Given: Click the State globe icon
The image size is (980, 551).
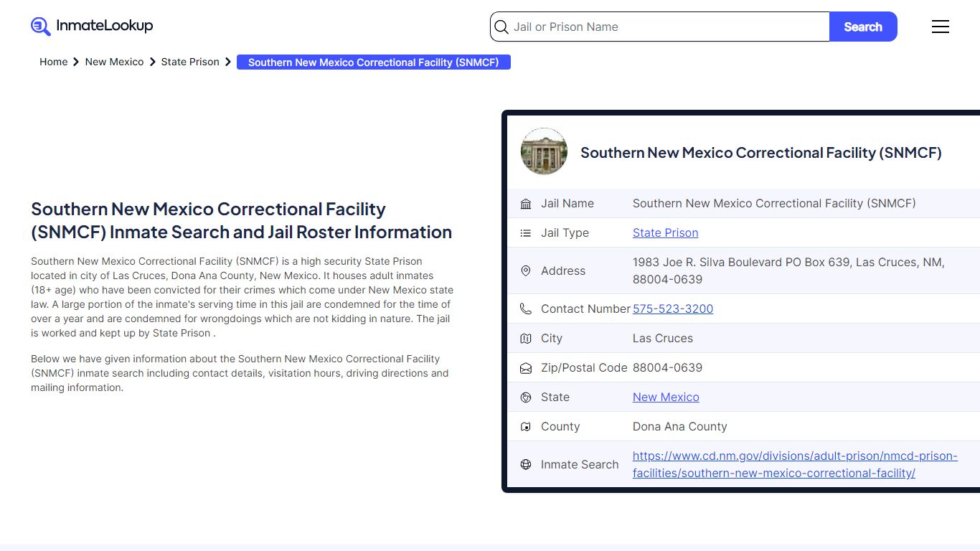Looking at the screenshot, I should [526, 397].
